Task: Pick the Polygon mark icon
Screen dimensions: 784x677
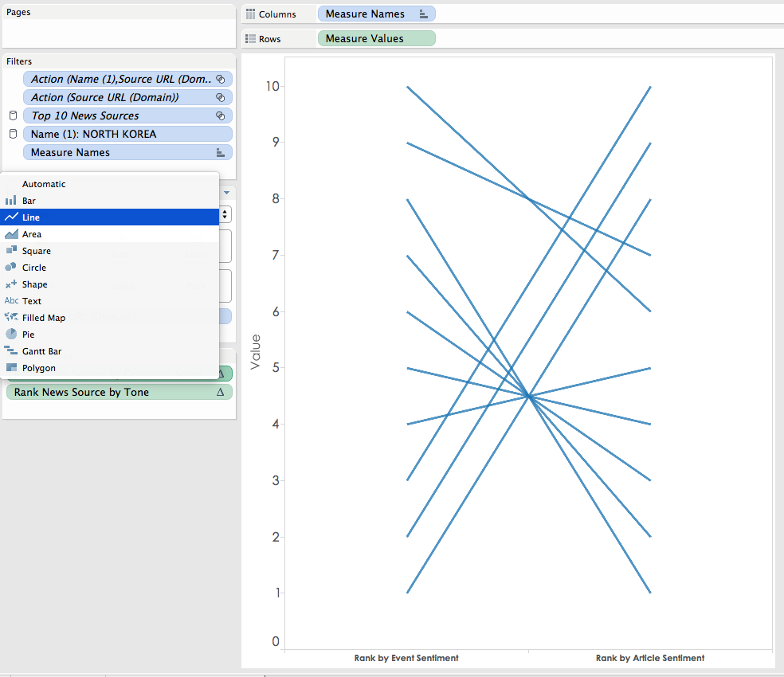Action: (x=11, y=367)
